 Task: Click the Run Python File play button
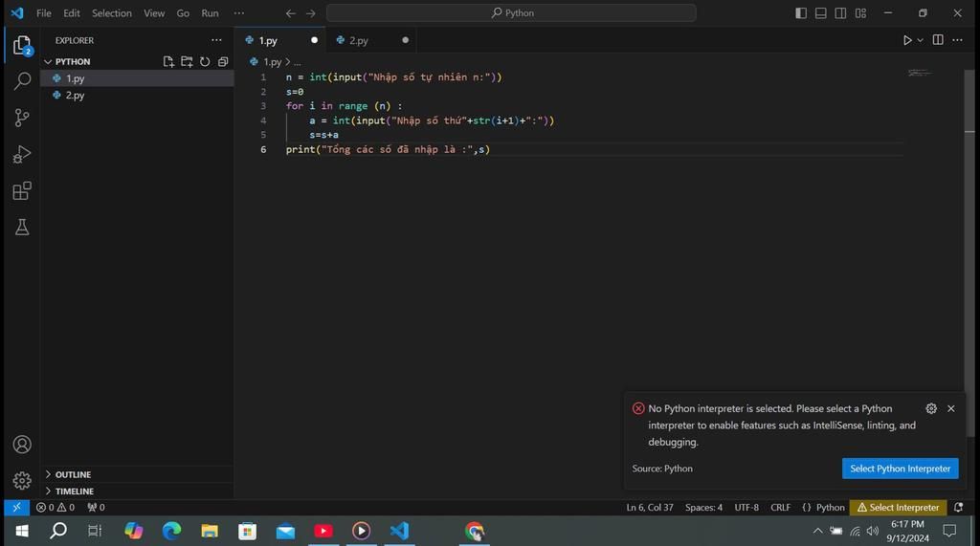pyautogui.click(x=907, y=40)
